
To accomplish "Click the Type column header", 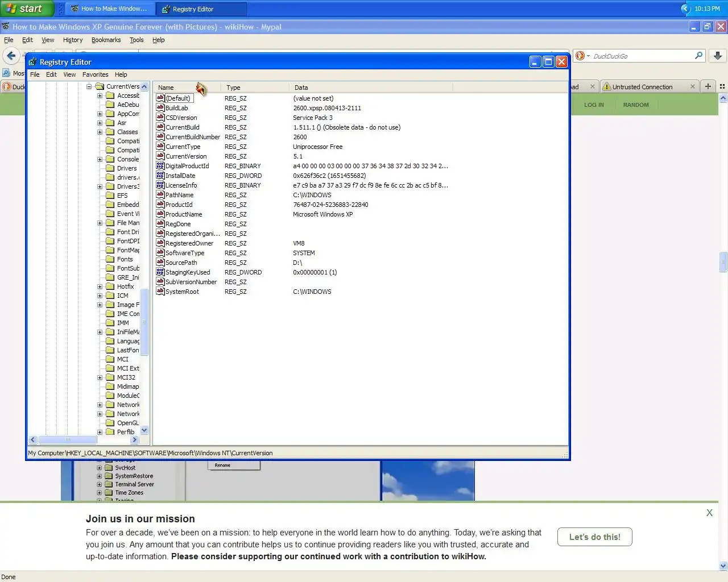I will coord(255,88).
